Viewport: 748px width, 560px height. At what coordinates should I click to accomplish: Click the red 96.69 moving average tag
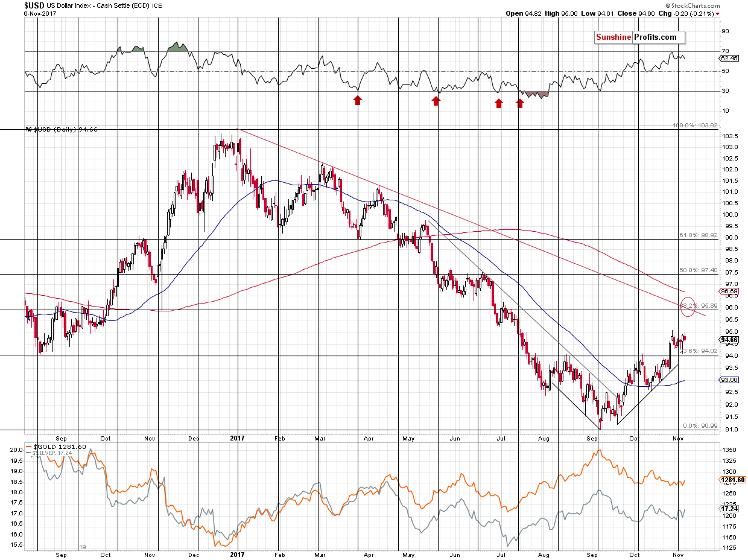point(729,291)
